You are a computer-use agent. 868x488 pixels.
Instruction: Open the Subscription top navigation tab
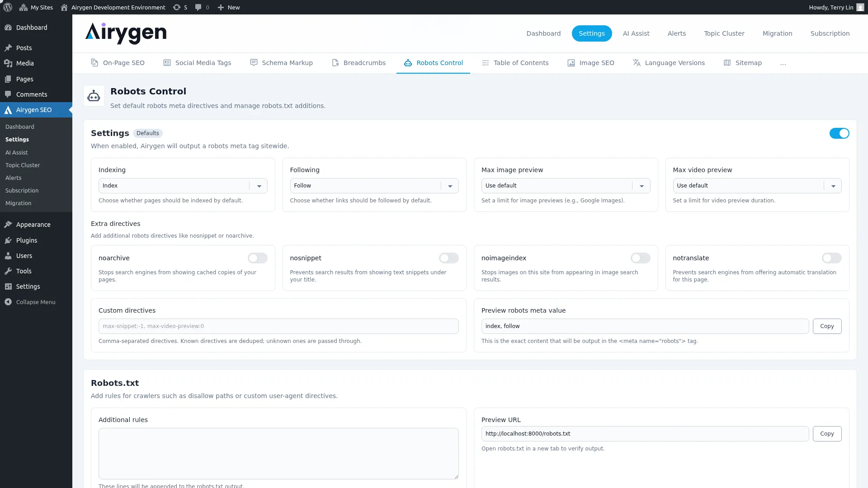pos(830,33)
